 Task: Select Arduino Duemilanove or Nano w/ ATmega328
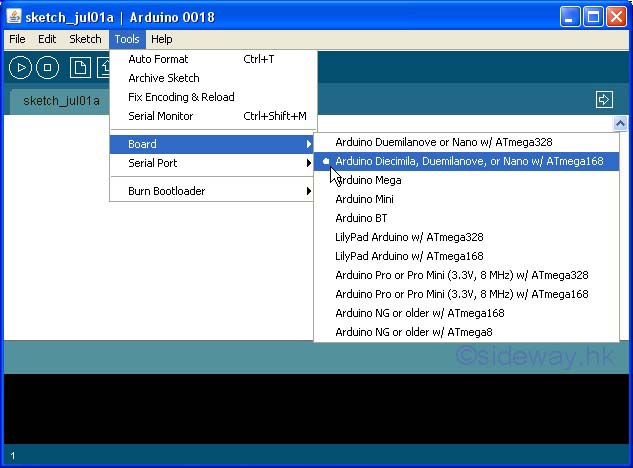click(x=466, y=142)
